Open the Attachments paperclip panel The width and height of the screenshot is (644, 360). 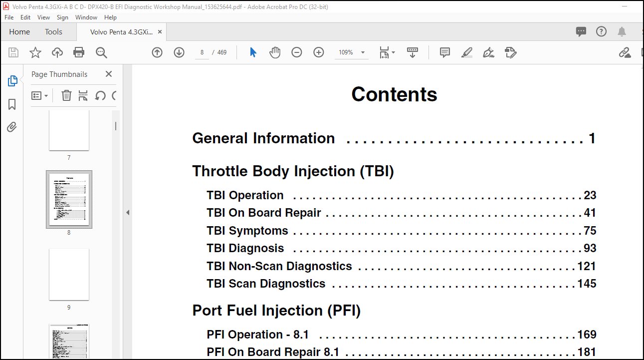(12, 127)
